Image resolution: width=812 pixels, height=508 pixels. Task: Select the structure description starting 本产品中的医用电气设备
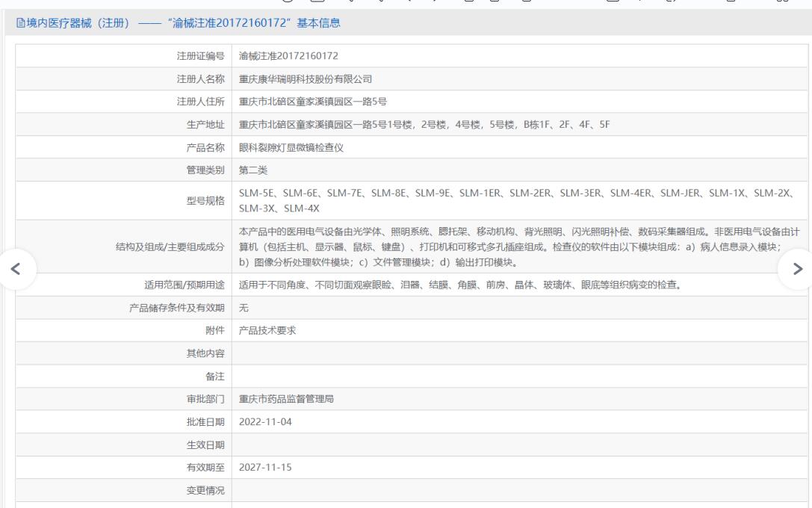tap(519, 247)
